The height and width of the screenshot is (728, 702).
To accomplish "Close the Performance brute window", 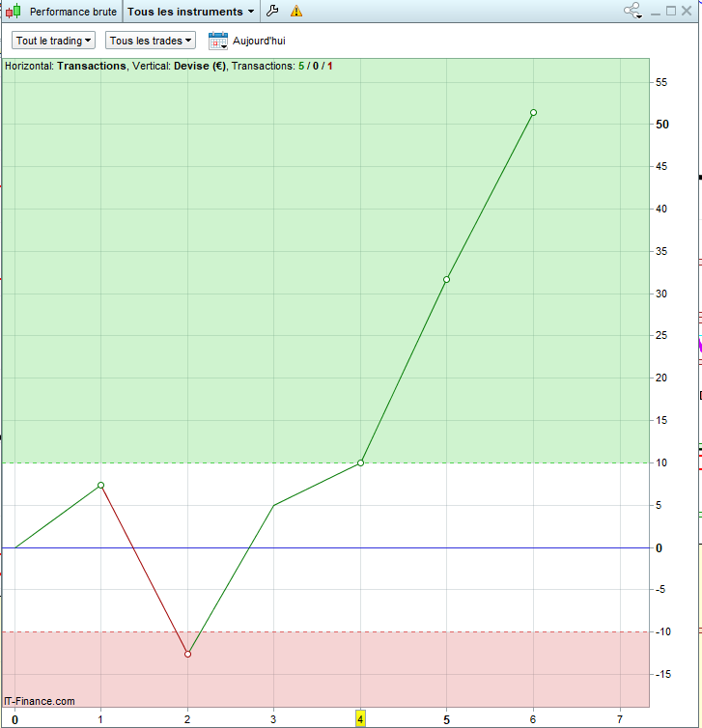I will [x=687, y=11].
